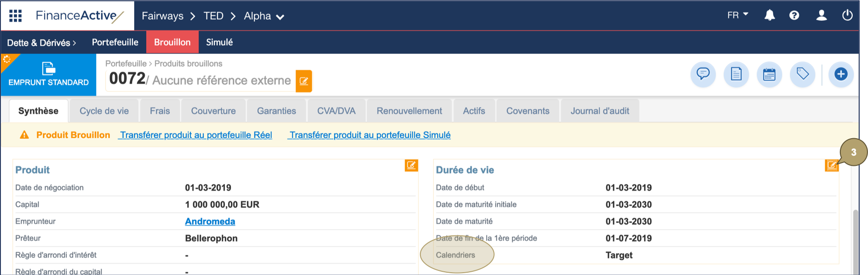Open the apps grid menu
The image size is (868, 275).
tap(16, 16)
